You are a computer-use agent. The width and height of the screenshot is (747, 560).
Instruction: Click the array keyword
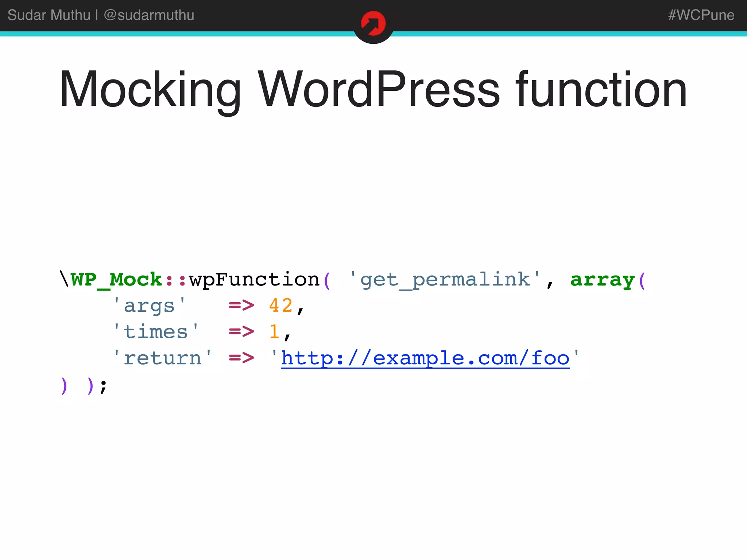click(x=603, y=280)
